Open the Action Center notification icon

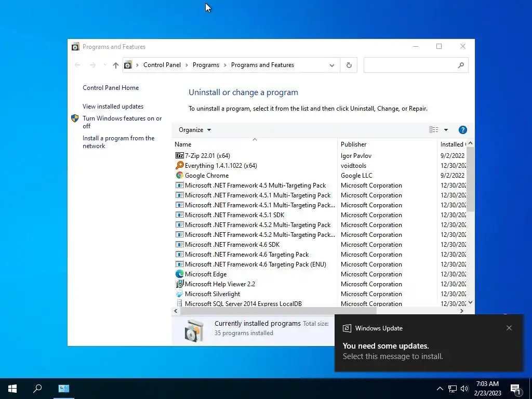[x=516, y=389]
